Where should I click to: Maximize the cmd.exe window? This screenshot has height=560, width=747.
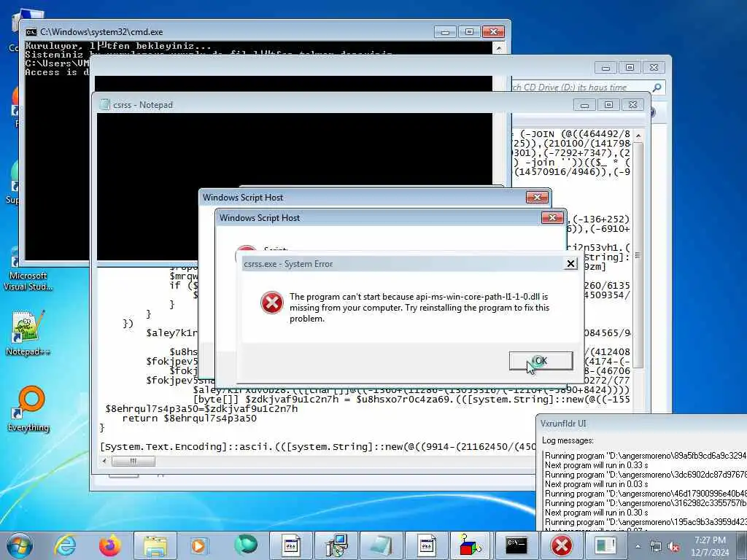pos(469,32)
